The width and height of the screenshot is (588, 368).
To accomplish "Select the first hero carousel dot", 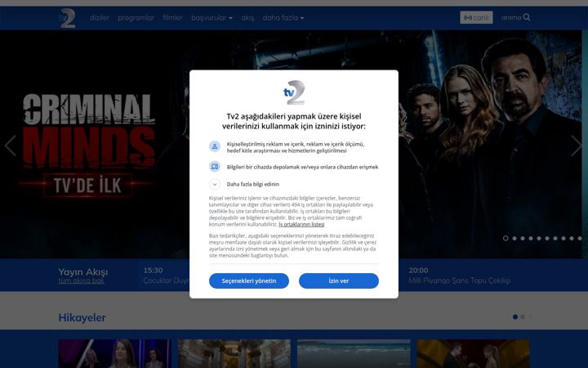I will coord(506,238).
